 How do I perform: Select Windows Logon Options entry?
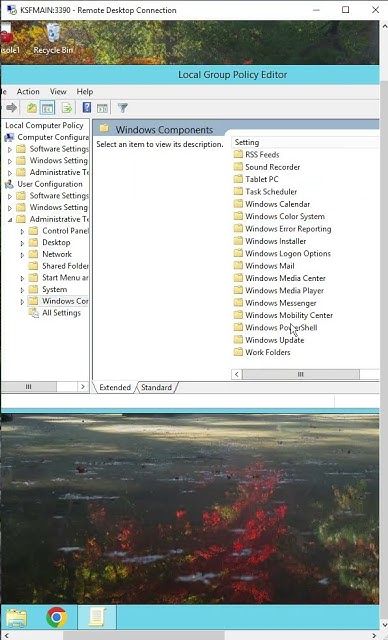click(x=288, y=253)
